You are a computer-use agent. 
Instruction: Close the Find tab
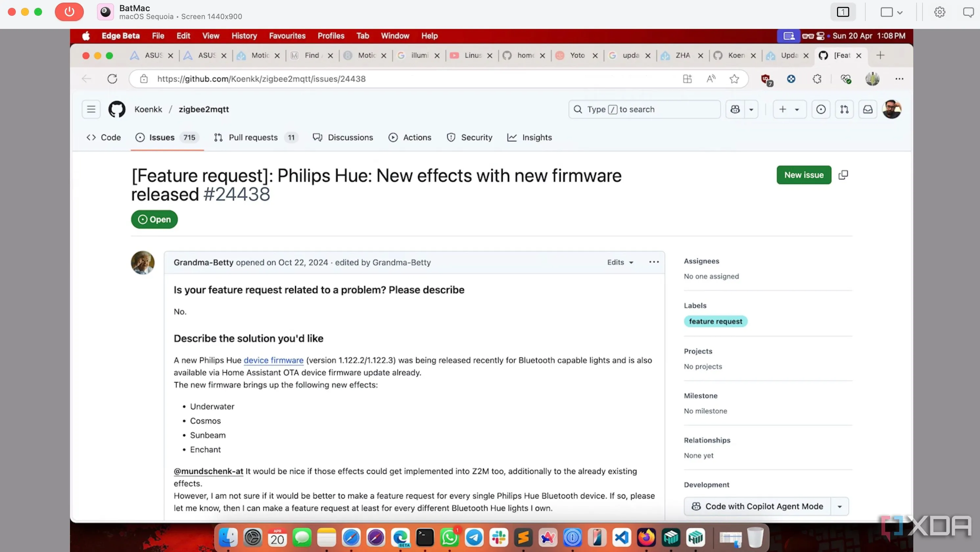(331, 56)
